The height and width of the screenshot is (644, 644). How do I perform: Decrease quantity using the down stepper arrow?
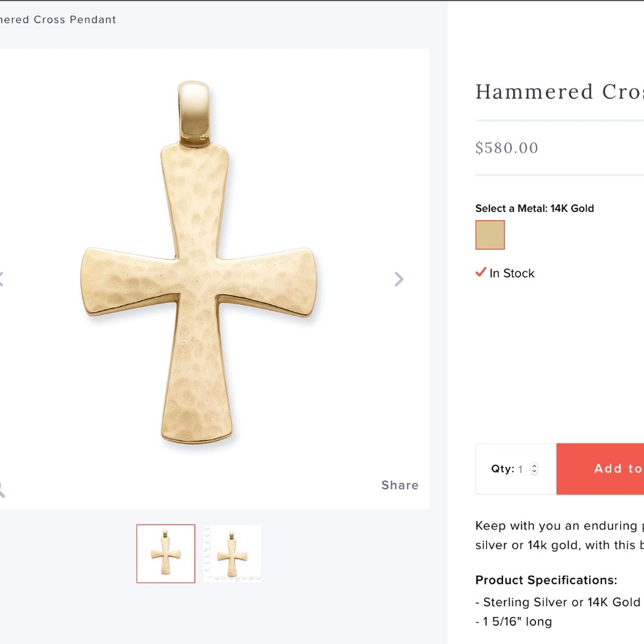(x=534, y=471)
